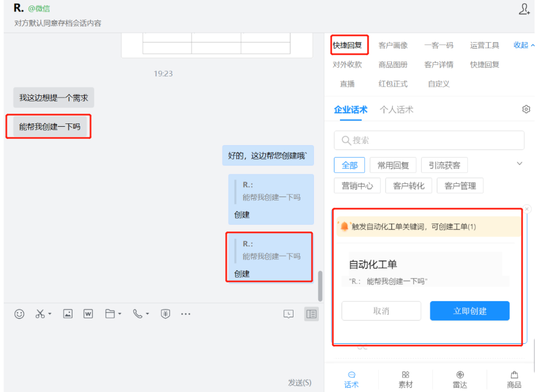This screenshot has height=392, width=537.
Task: Switch to 个人话术 tab
Action: pyautogui.click(x=396, y=110)
